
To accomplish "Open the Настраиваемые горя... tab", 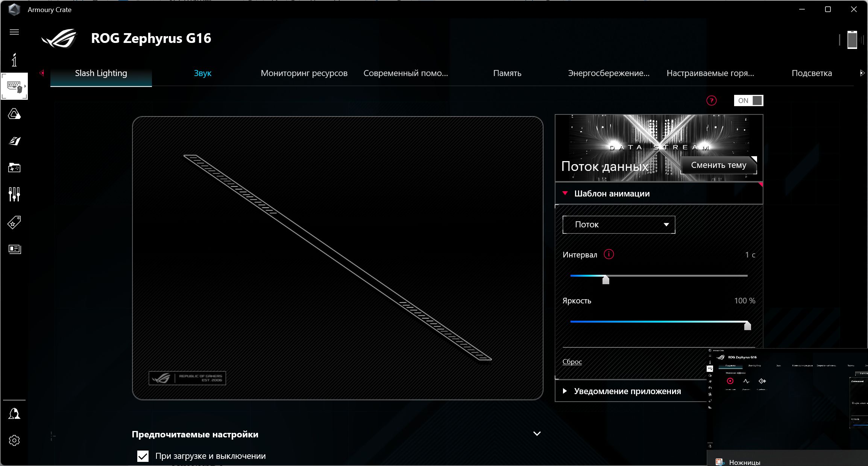I will 710,73.
